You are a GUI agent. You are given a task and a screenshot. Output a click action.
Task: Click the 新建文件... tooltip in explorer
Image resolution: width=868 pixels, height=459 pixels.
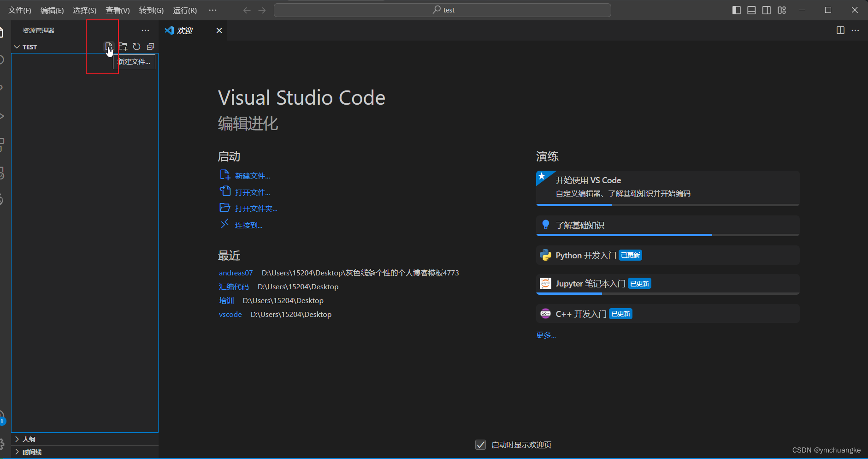pyautogui.click(x=134, y=62)
